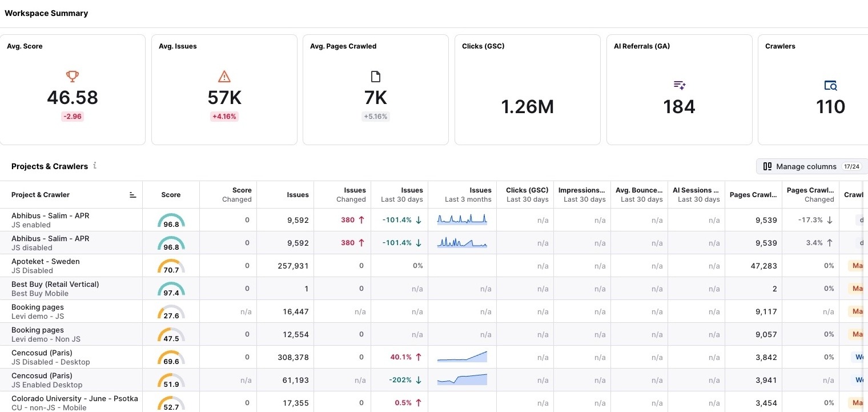
Task: Click the sort icon in Project & Crawler header
Action: click(133, 195)
